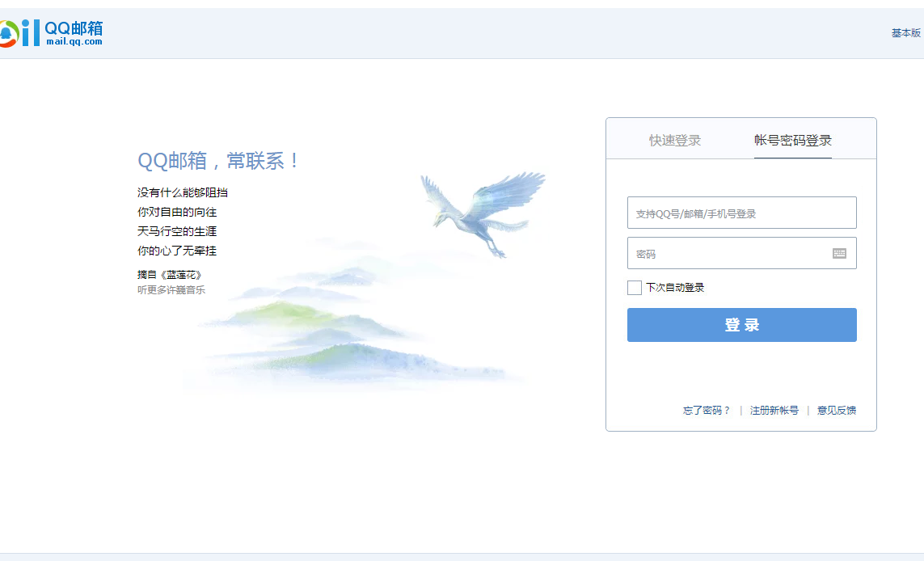Image resolution: width=924 pixels, height=561 pixels.
Task: Switch to 快速登录 tab
Action: coord(675,141)
